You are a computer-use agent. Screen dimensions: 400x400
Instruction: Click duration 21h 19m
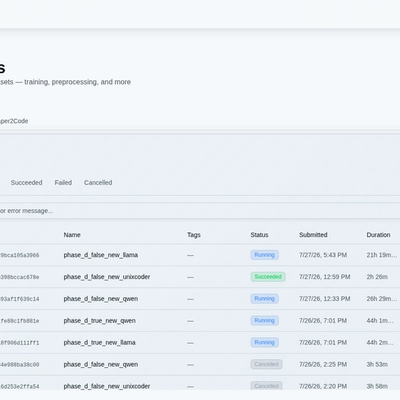coord(382,255)
